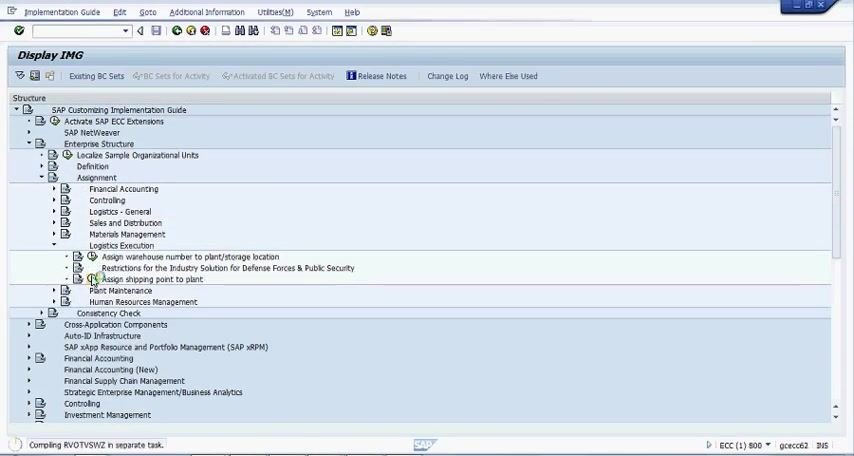Viewport: 854px width, 456px height.
Task: Click the Print icon in toolbar
Action: [x=225, y=31]
